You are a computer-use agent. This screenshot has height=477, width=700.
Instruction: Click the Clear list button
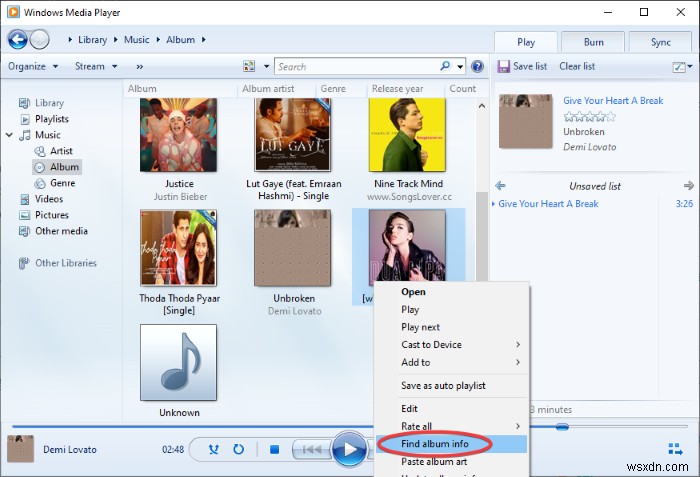click(577, 66)
